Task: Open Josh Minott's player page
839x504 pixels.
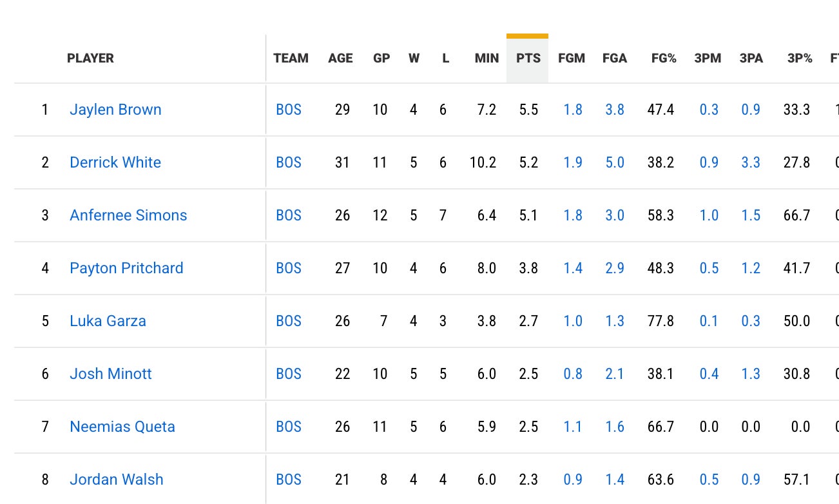Action: 111,374
